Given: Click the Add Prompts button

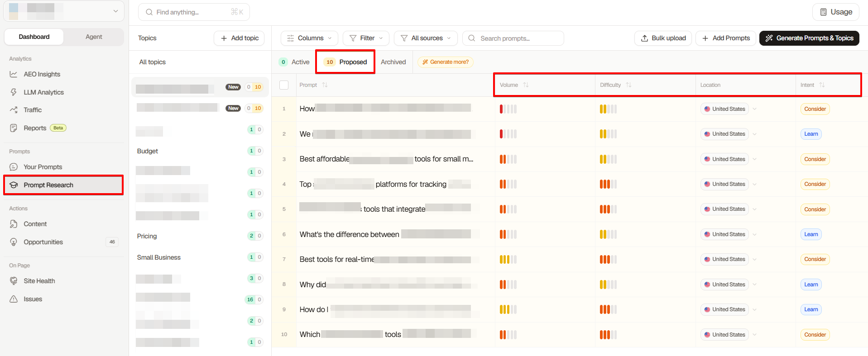Looking at the screenshot, I should pyautogui.click(x=725, y=38).
